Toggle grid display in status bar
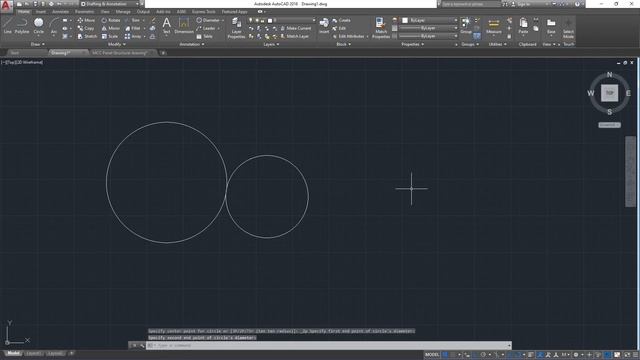640x360 pixels. pyautogui.click(x=445, y=355)
